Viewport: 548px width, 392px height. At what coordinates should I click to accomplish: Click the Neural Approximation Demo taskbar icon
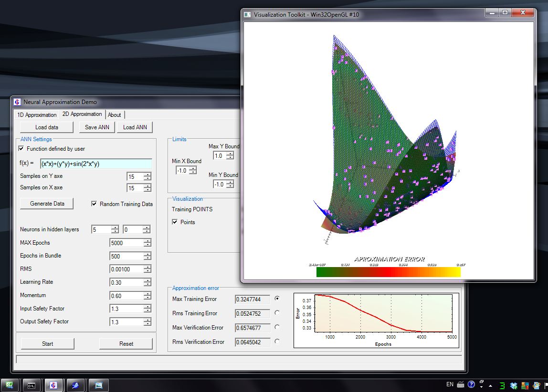(x=53, y=385)
